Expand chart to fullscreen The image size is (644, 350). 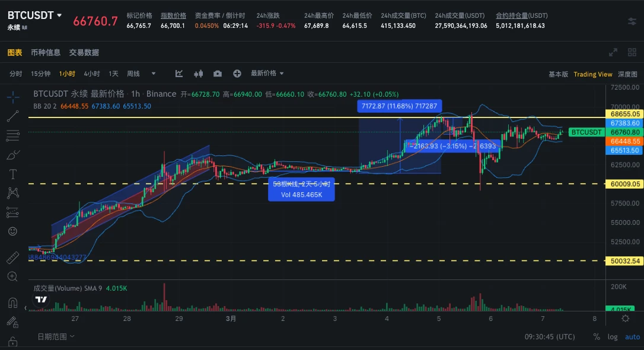click(x=613, y=52)
